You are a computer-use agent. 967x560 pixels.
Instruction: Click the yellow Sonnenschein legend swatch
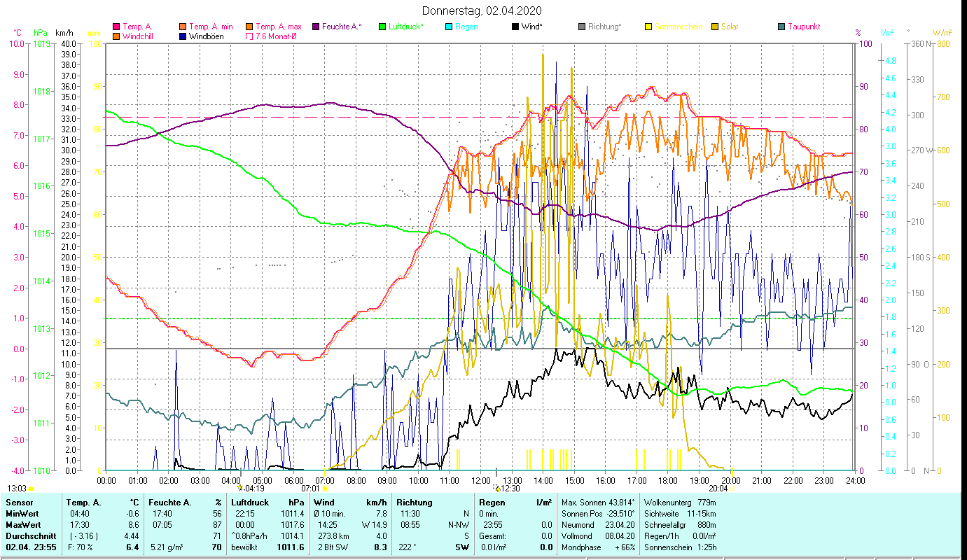coord(648,27)
